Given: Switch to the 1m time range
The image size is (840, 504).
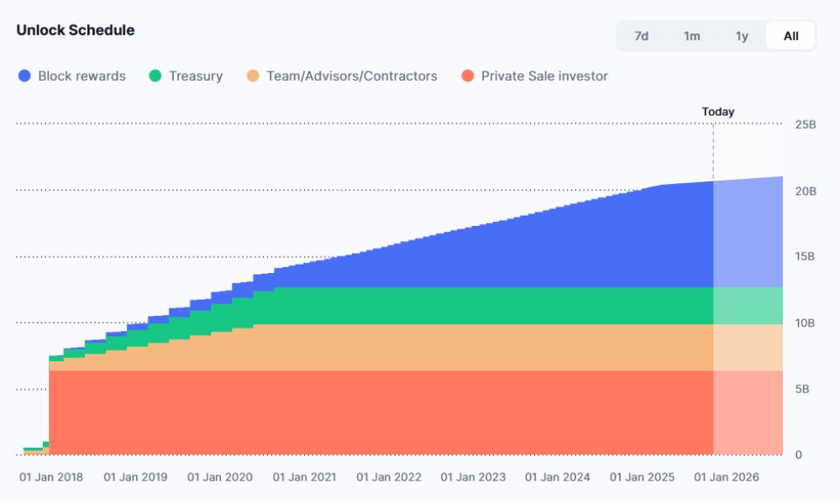Looking at the screenshot, I should tap(691, 36).
